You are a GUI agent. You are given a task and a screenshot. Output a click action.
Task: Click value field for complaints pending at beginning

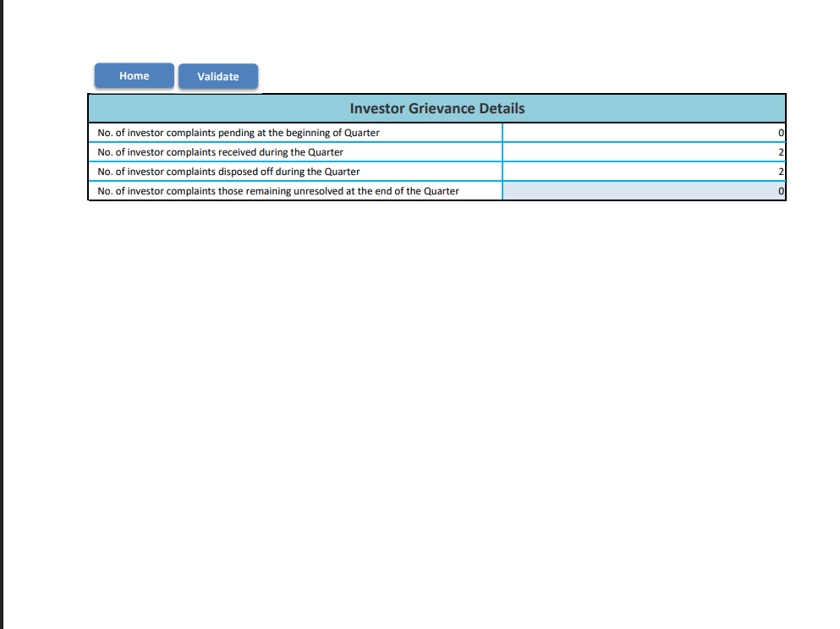pos(644,133)
